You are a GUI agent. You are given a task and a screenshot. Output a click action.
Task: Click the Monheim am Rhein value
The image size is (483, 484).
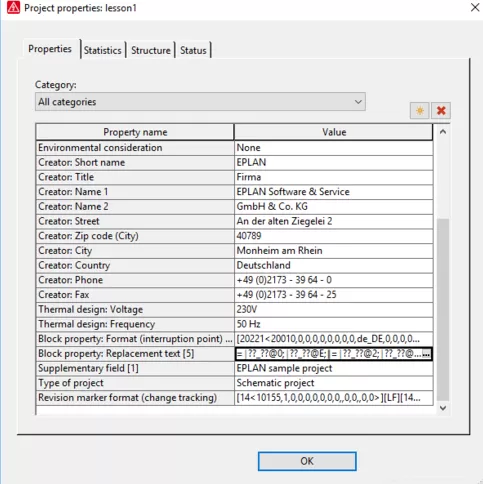tap(334, 251)
